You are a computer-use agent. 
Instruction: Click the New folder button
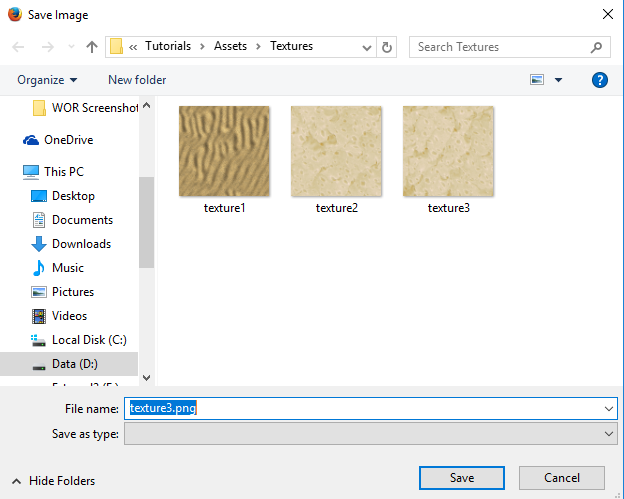pos(137,80)
